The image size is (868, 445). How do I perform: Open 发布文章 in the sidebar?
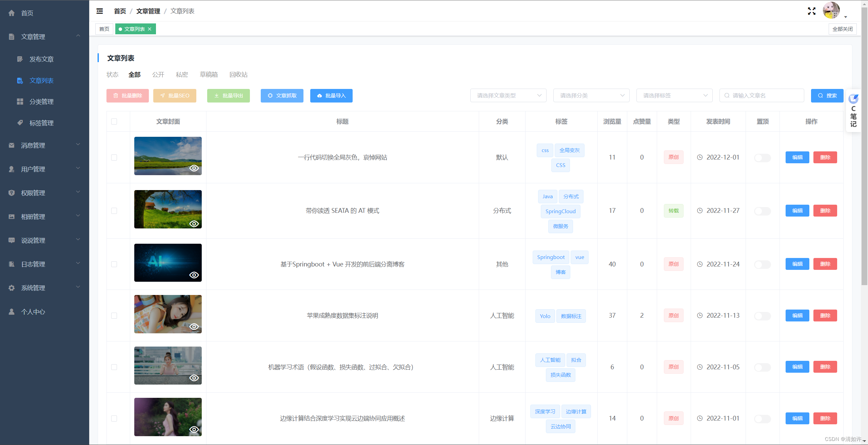coord(41,59)
